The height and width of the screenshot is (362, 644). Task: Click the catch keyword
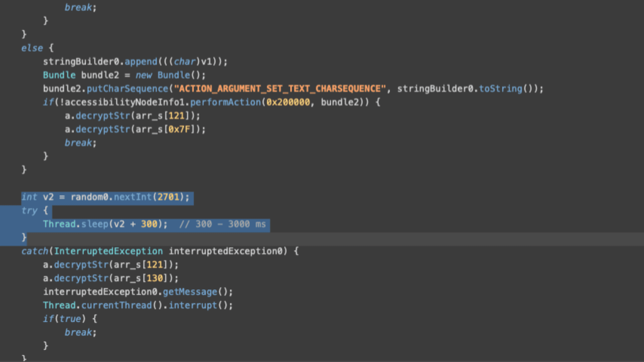coord(35,251)
